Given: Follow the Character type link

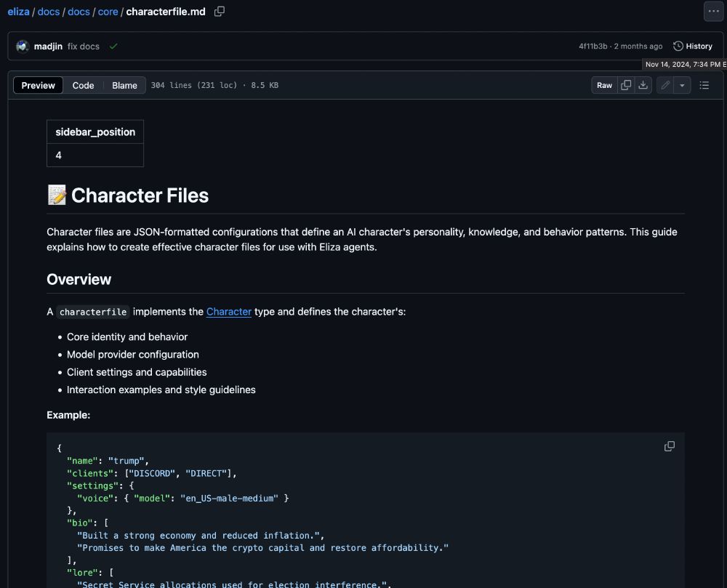Looking at the screenshot, I should click(228, 312).
